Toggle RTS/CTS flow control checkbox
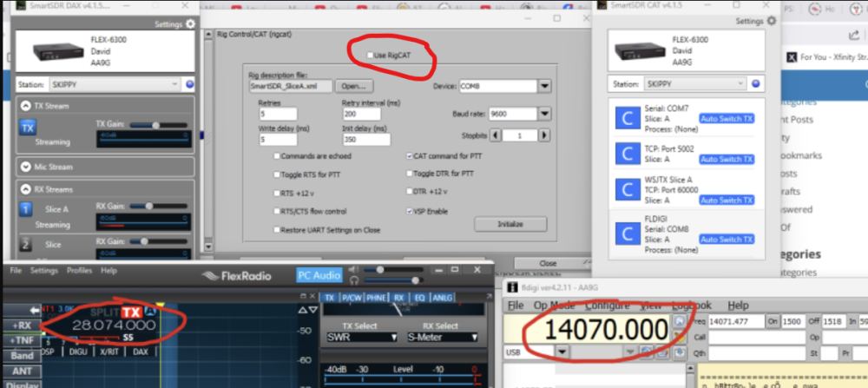The width and height of the screenshot is (868, 388). click(277, 212)
